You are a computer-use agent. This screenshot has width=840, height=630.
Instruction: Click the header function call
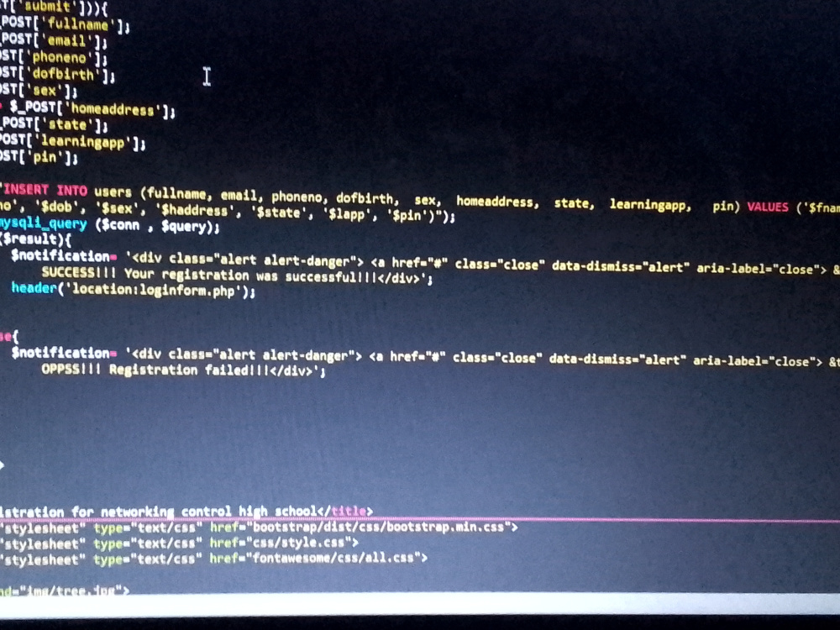tap(34, 288)
